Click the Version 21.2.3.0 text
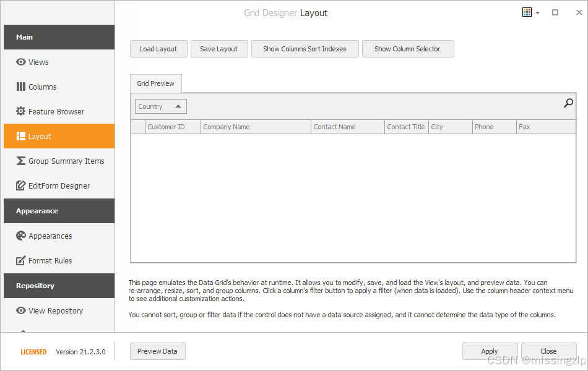This screenshot has width=588, height=371. [x=80, y=352]
